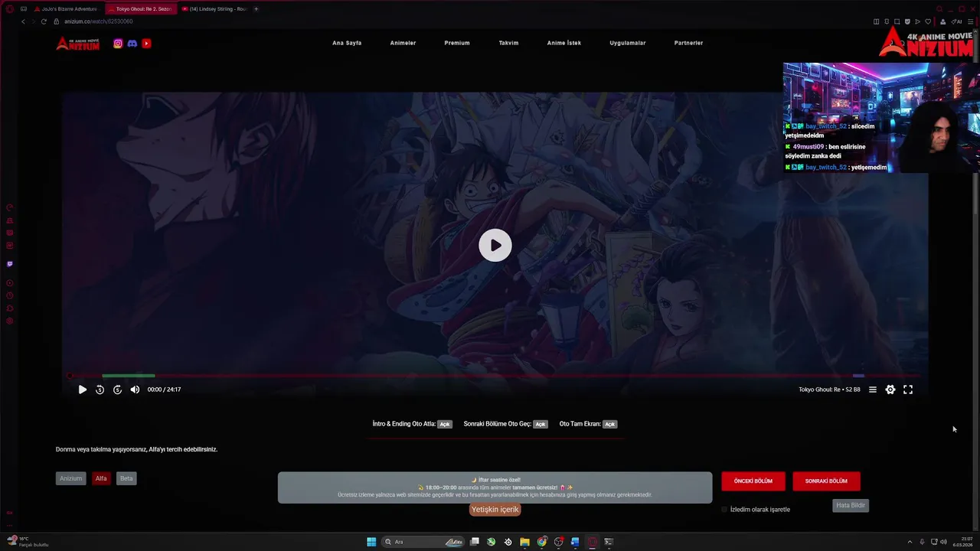Open the Opera menu logo
Screen dimensions: 980x551
10,9
